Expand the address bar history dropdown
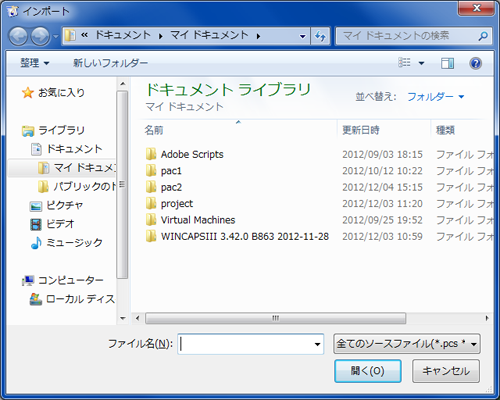Screen dimensions: 500x400 point(303,36)
